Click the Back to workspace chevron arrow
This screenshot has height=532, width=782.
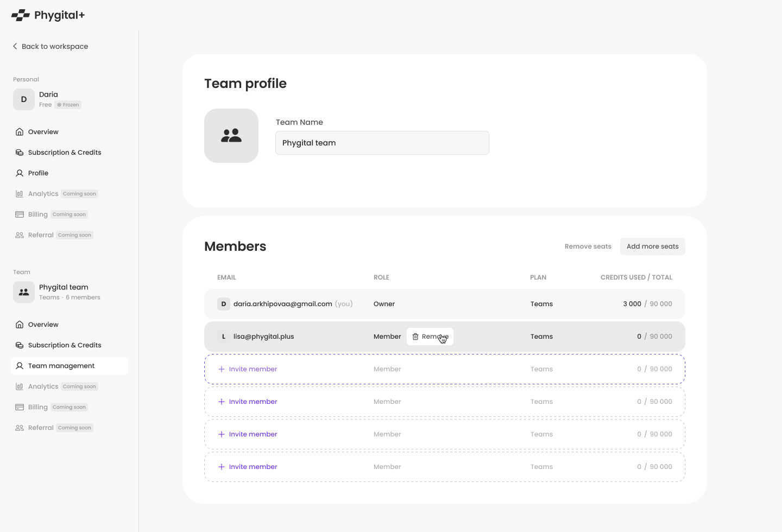(15, 46)
